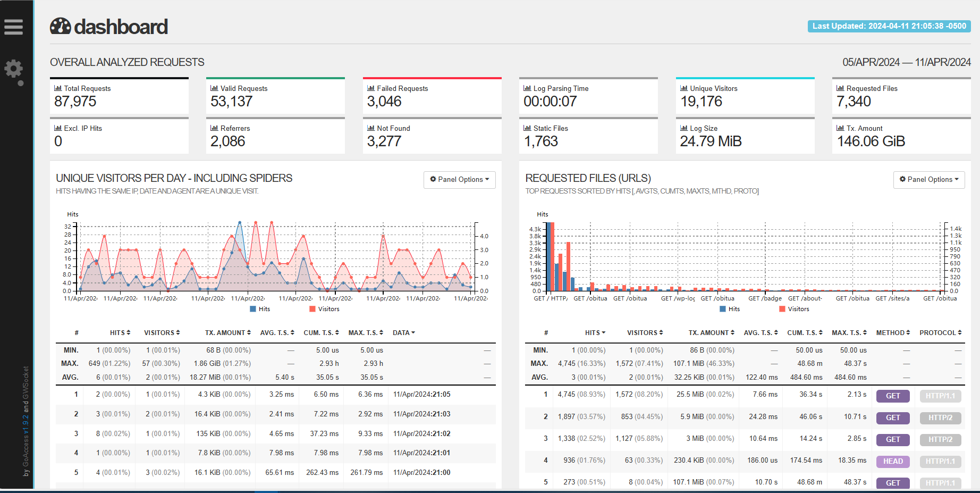980x493 pixels.
Task: Click 1,897 hits cell in requested files
Action: 581,417
